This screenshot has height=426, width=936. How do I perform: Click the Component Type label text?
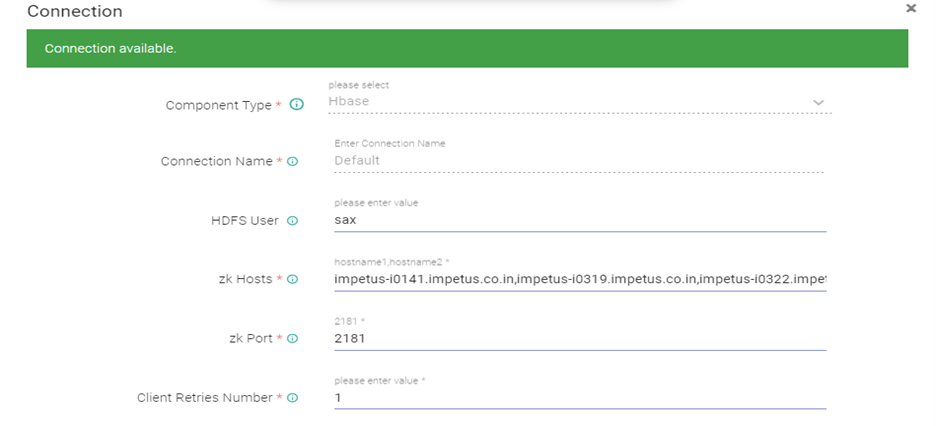(218, 105)
